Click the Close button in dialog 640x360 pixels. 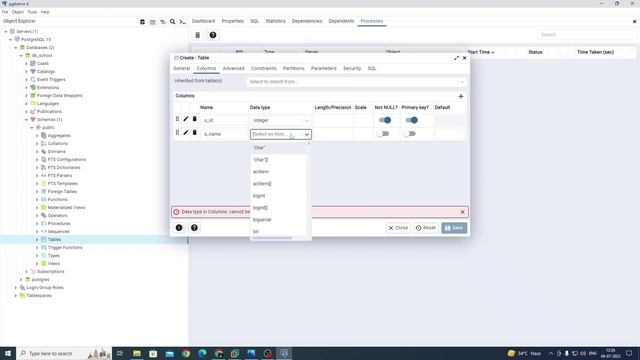pos(398,228)
